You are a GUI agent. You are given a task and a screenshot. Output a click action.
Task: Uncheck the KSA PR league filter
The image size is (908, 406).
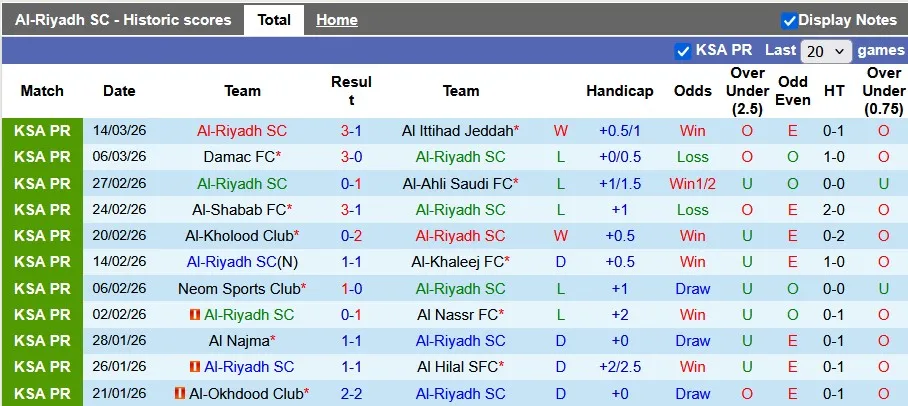click(x=683, y=51)
